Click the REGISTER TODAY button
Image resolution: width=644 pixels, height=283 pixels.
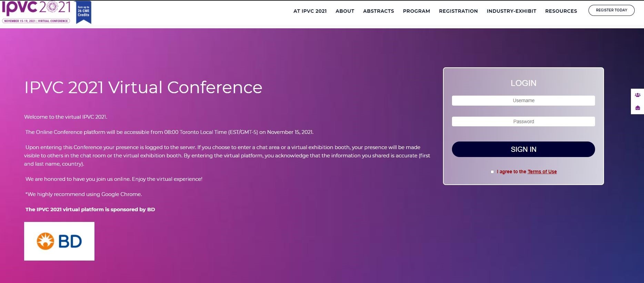click(611, 10)
